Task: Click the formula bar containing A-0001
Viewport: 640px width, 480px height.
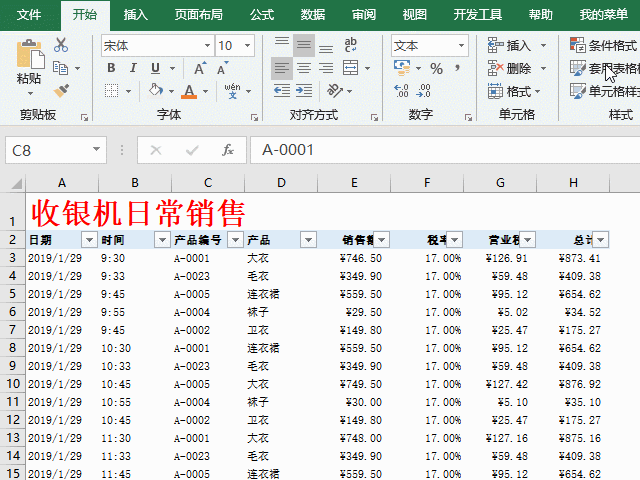Action: point(445,150)
